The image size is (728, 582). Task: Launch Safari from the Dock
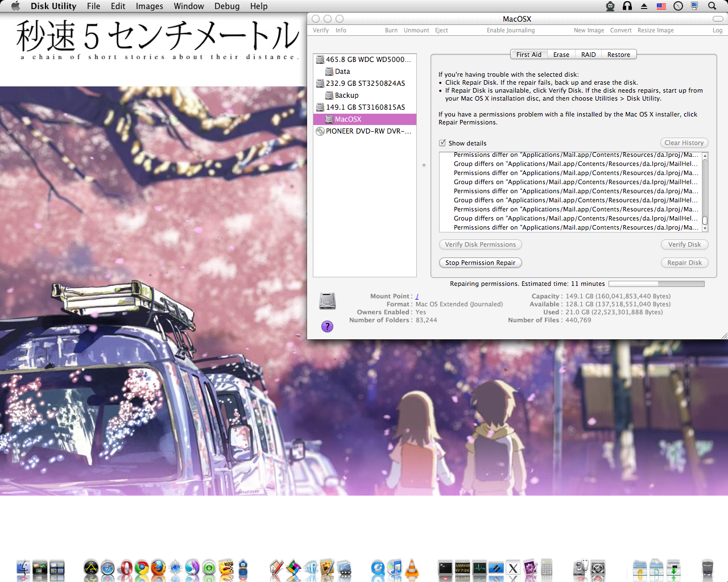[x=107, y=568]
